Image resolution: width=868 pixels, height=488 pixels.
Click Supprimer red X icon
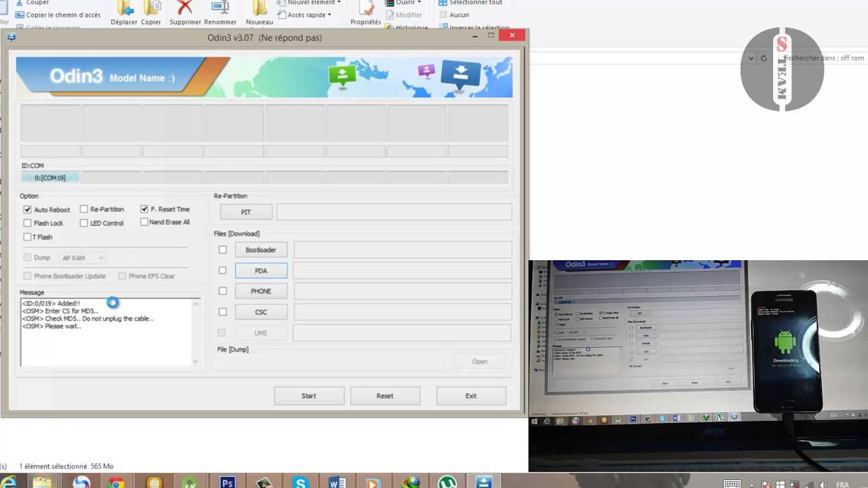185,7
